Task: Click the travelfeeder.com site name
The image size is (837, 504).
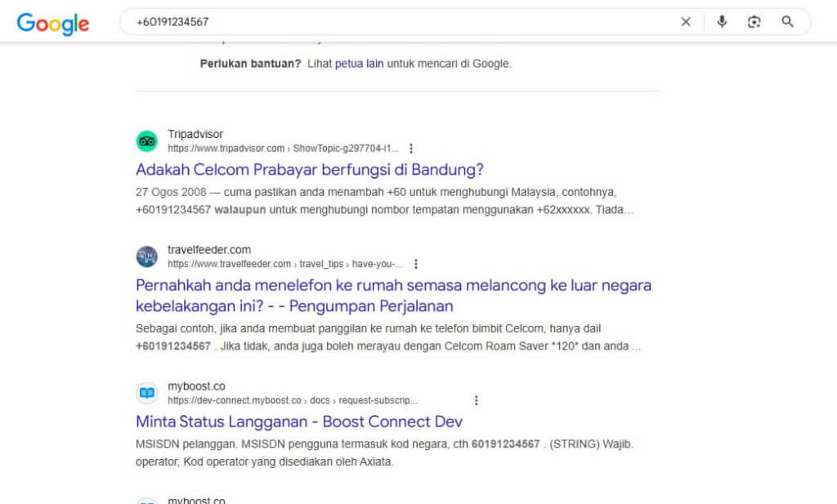Action: click(209, 250)
